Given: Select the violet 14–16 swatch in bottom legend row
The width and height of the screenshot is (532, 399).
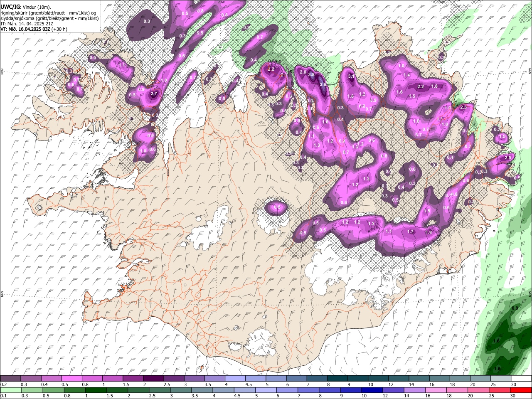Looking at the screenshot, I should pyautogui.click(x=414, y=390).
